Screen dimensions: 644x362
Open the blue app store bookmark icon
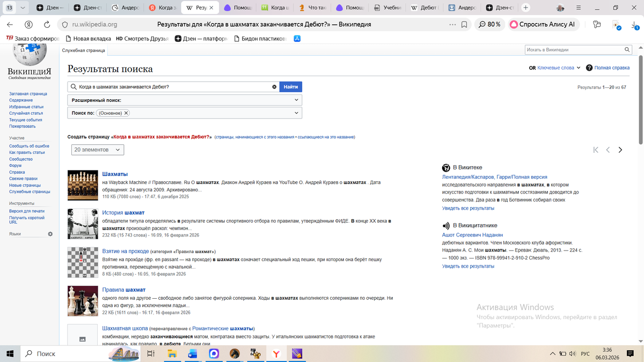[297, 39]
